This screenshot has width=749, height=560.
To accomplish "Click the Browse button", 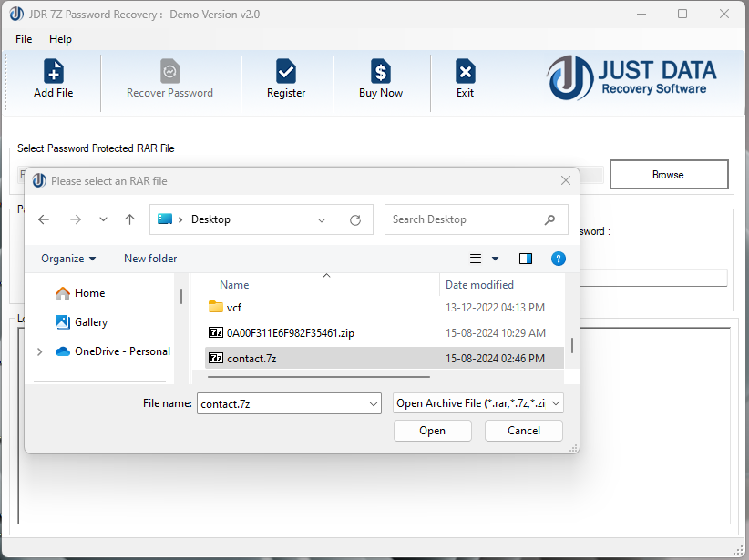I will coord(669,174).
